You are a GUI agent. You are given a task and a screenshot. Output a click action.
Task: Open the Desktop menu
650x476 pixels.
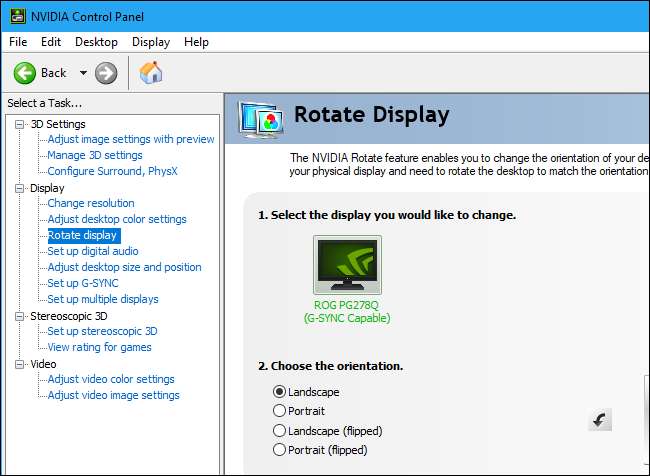(x=96, y=42)
